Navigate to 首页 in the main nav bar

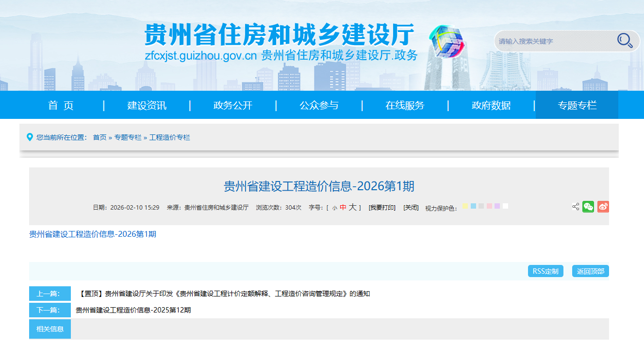(x=61, y=105)
